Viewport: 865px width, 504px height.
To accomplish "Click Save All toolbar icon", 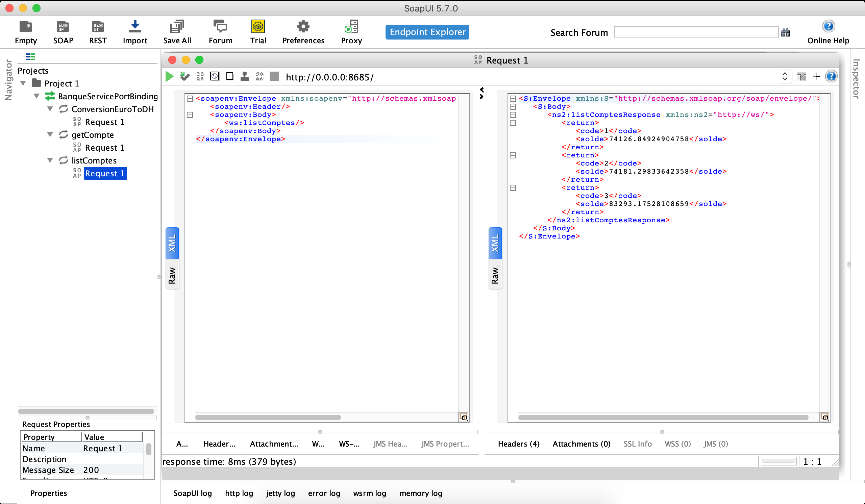I will (x=177, y=32).
